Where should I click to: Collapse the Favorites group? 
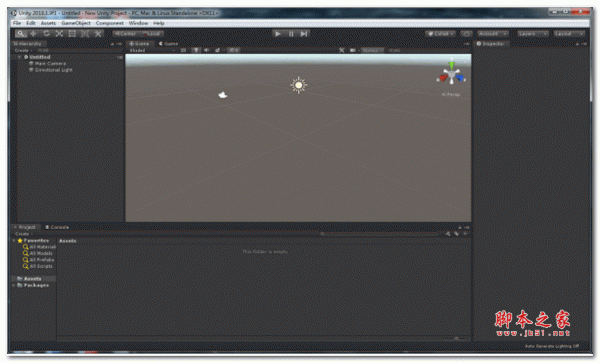14,241
